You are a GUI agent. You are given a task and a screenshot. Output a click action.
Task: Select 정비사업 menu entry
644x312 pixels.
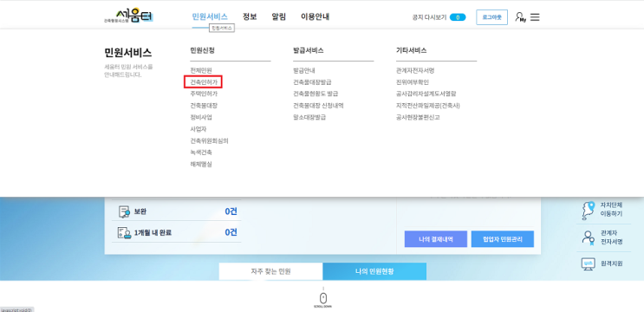[x=201, y=117]
